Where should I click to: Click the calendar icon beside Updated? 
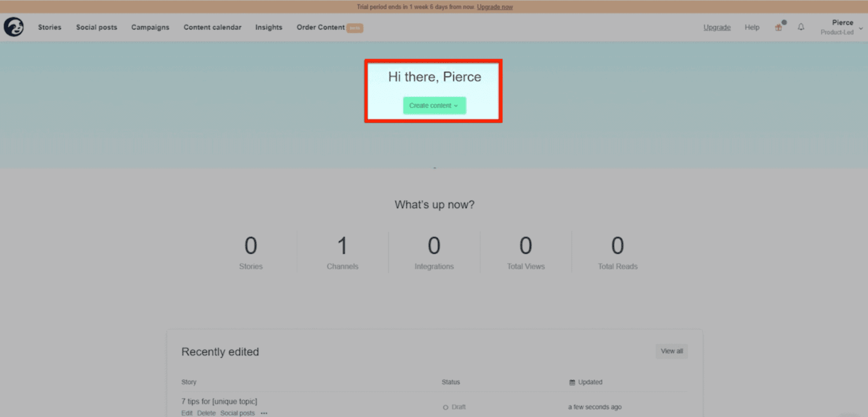point(572,382)
